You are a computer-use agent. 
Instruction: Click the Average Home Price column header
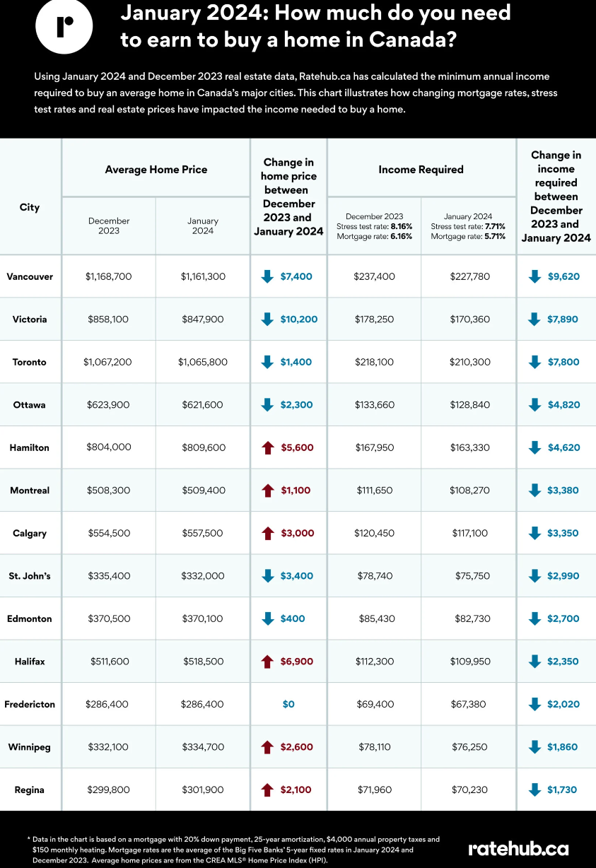pyautogui.click(x=156, y=169)
